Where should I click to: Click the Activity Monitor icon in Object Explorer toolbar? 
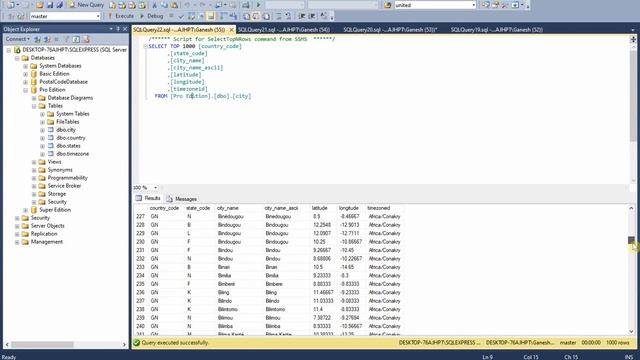pos(86,39)
